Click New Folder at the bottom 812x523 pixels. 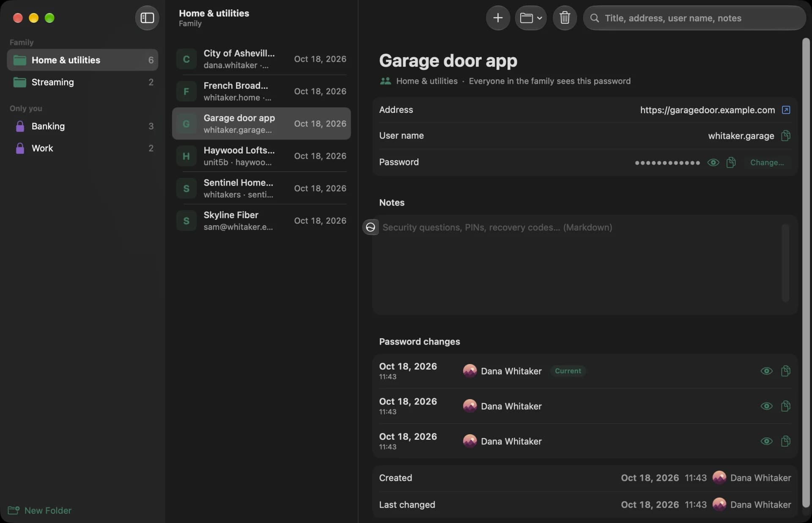(x=40, y=510)
